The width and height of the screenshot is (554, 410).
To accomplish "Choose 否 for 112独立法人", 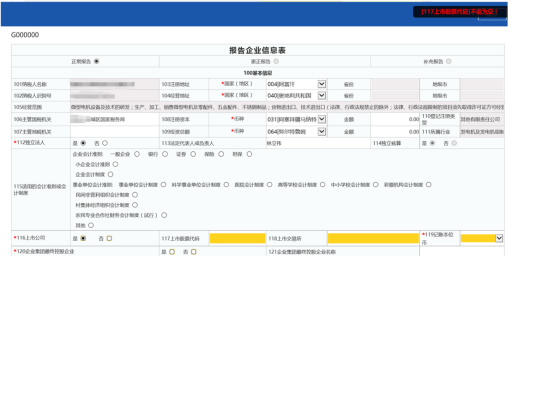I will click(105, 143).
